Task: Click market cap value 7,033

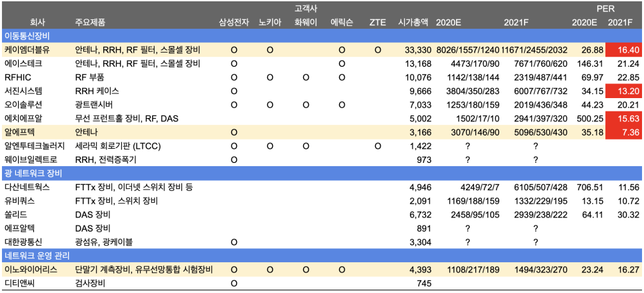Action: coord(421,105)
